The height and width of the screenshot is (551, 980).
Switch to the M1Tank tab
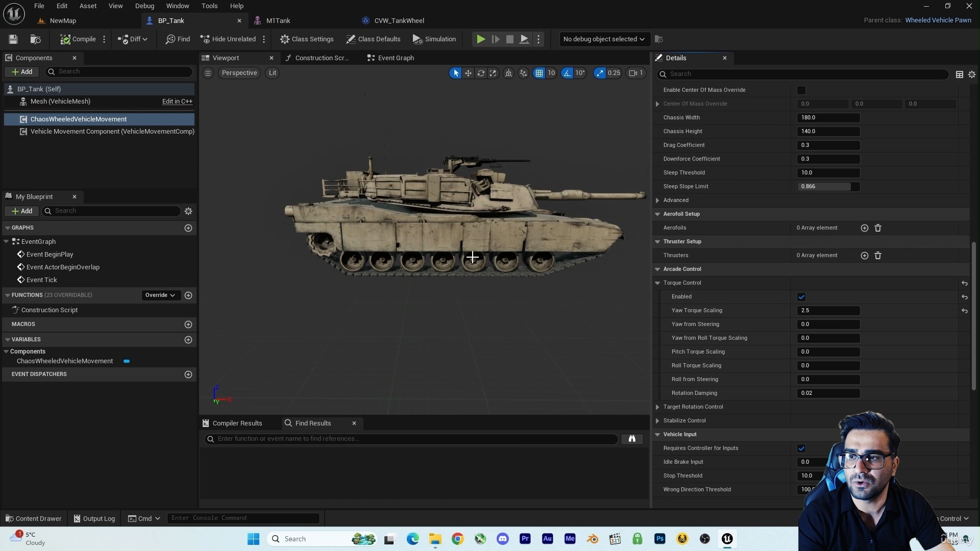278,21
